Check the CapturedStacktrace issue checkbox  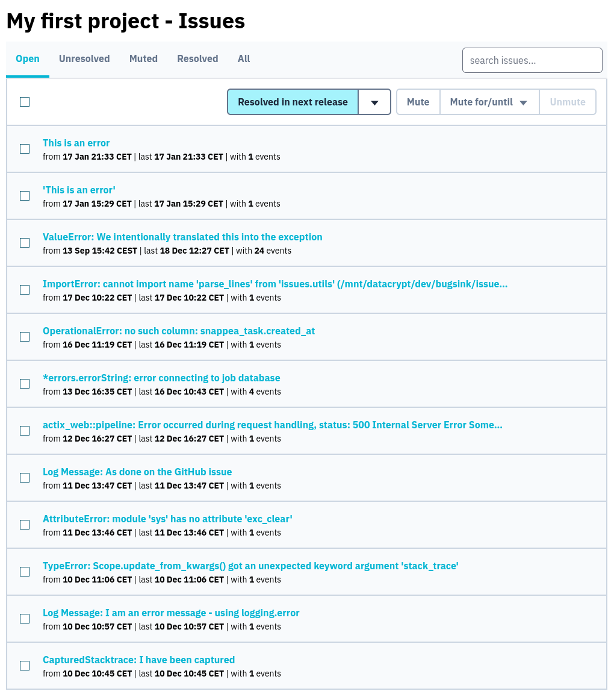(25, 666)
